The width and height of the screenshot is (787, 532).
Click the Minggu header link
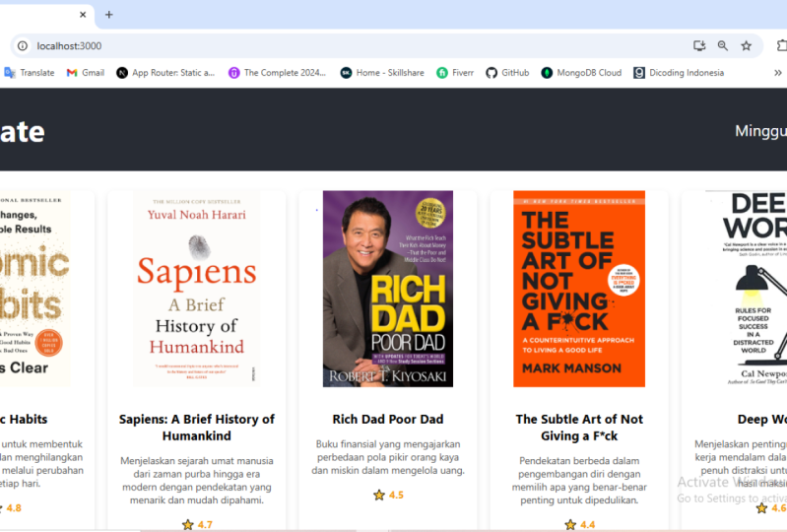[x=761, y=131]
